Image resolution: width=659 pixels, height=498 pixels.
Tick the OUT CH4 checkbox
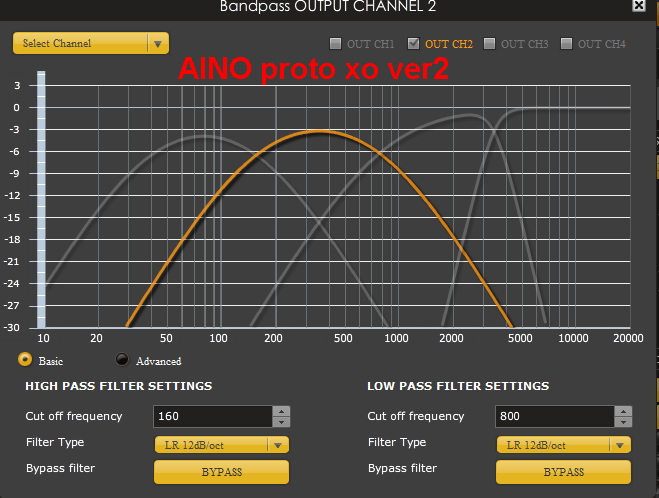(567, 44)
